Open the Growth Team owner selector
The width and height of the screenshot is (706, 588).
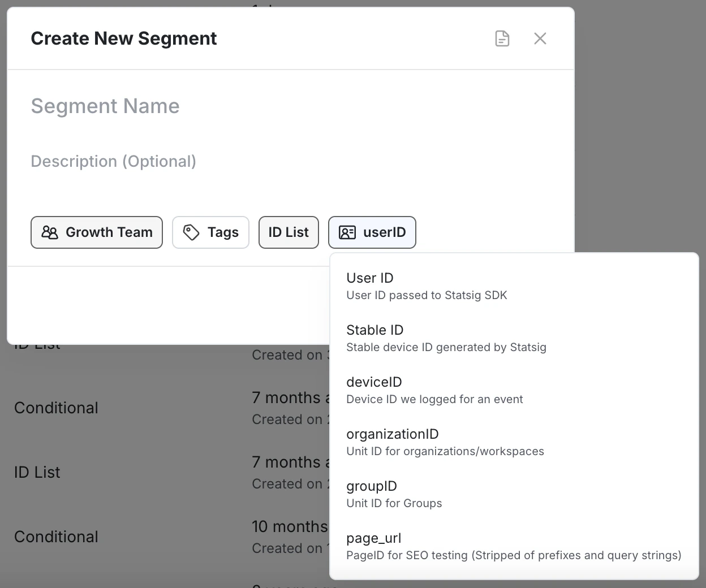pyautogui.click(x=96, y=232)
